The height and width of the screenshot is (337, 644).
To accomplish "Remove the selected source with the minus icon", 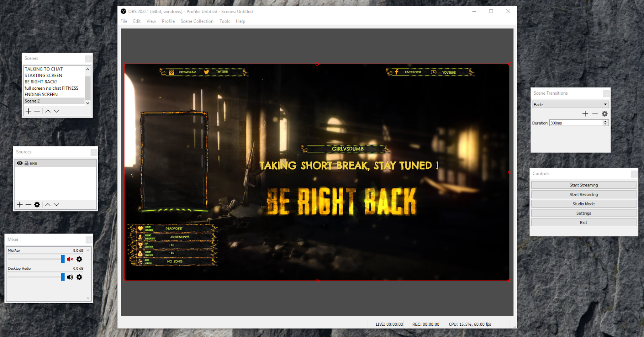I will tap(28, 205).
